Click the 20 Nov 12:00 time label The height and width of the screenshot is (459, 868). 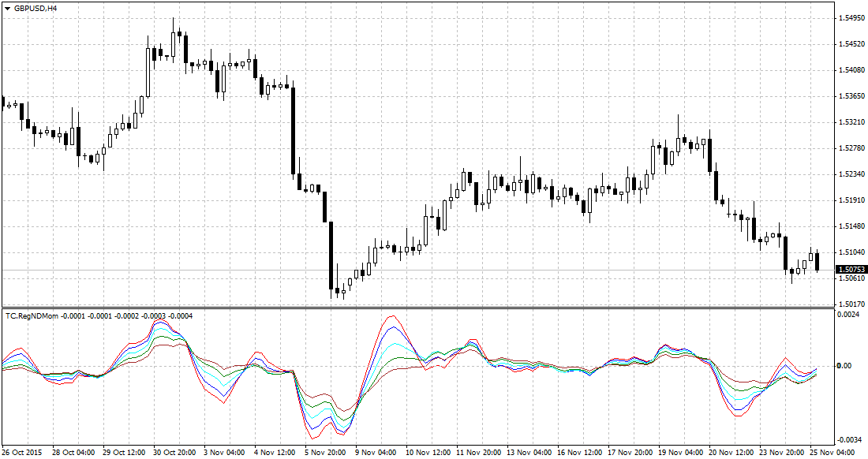coord(731,453)
